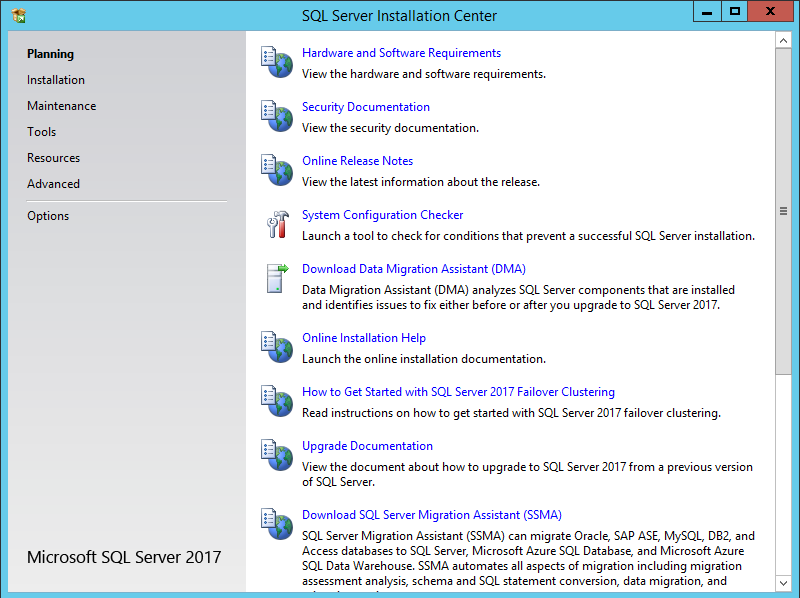Click the vertical scrollbar thumb

pyautogui.click(x=783, y=211)
